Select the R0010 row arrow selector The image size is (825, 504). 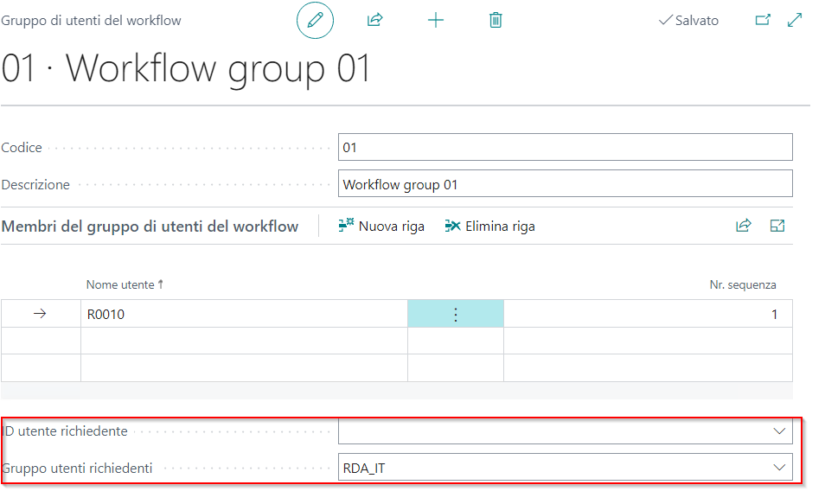pyautogui.click(x=40, y=314)
